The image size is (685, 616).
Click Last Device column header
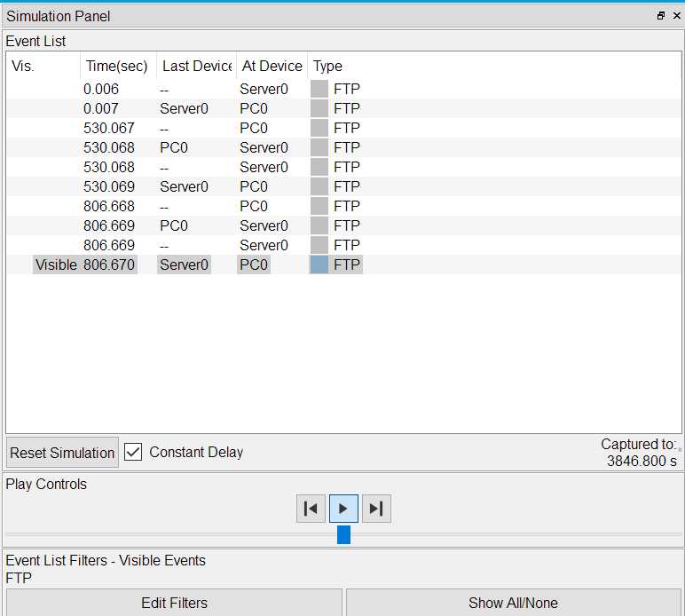pos(197,66)
